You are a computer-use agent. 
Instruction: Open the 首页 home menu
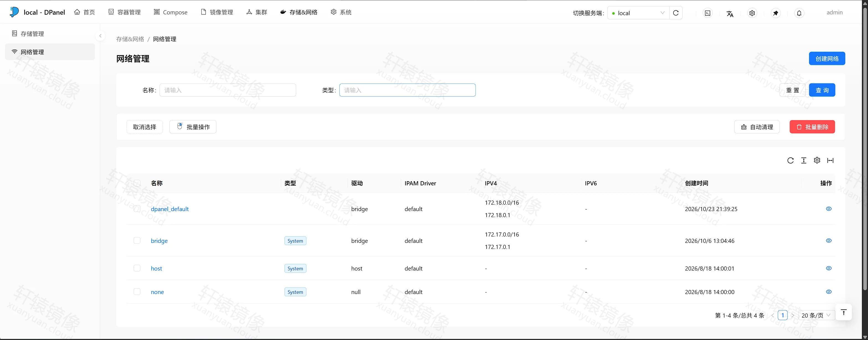pyautogui.click(x=85, y=12)
